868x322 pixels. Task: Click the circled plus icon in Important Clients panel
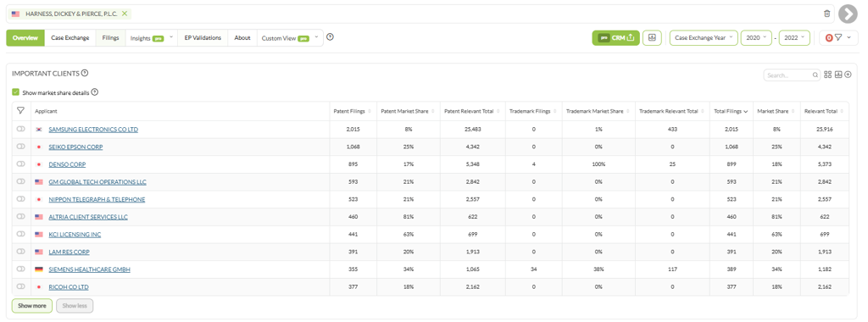848,75
